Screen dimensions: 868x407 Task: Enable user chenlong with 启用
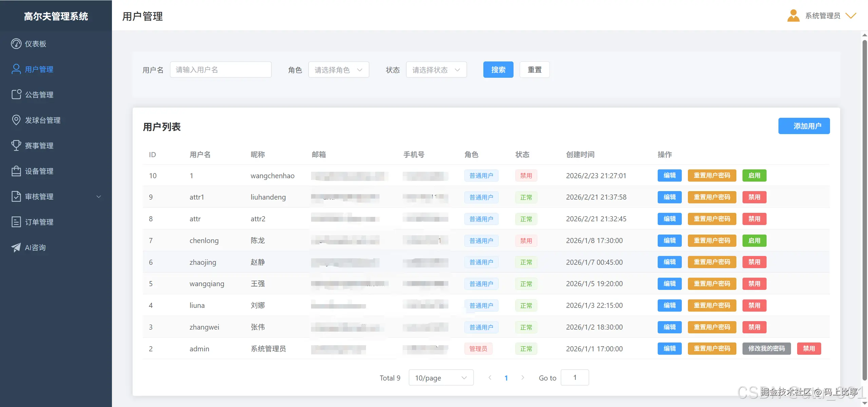point(754,241)
